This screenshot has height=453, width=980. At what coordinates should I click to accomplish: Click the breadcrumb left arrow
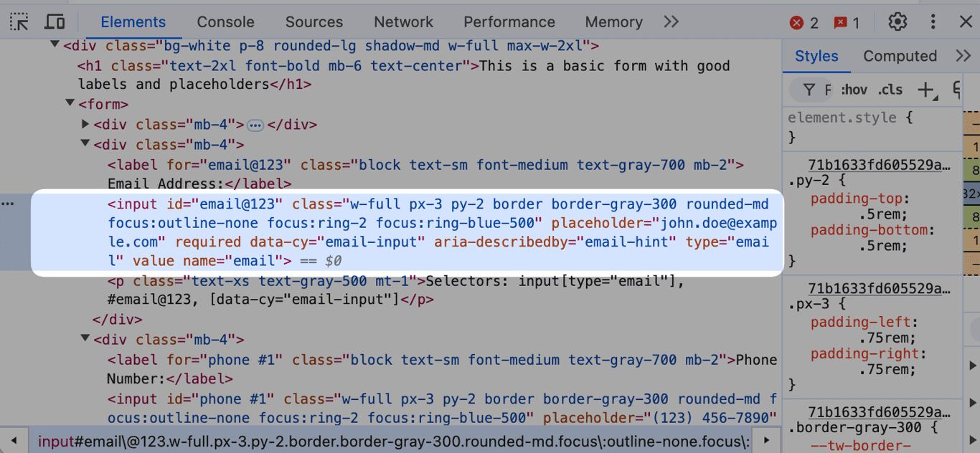pos(14,441)
